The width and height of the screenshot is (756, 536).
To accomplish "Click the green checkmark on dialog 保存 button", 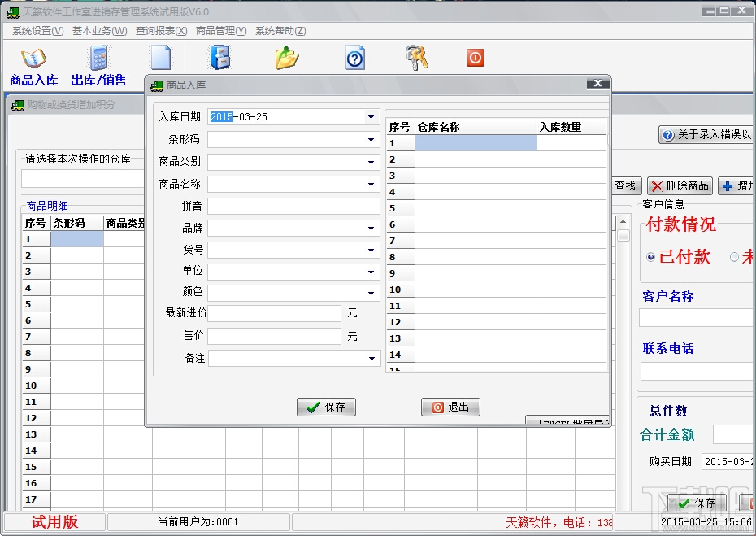I will [314, 407].
